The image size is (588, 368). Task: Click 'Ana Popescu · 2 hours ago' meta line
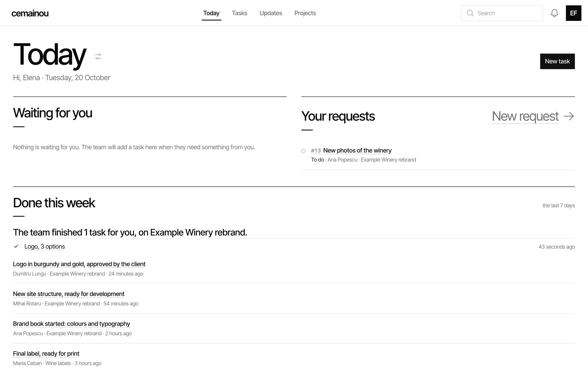pyautogui.click(x=72, y=334)
